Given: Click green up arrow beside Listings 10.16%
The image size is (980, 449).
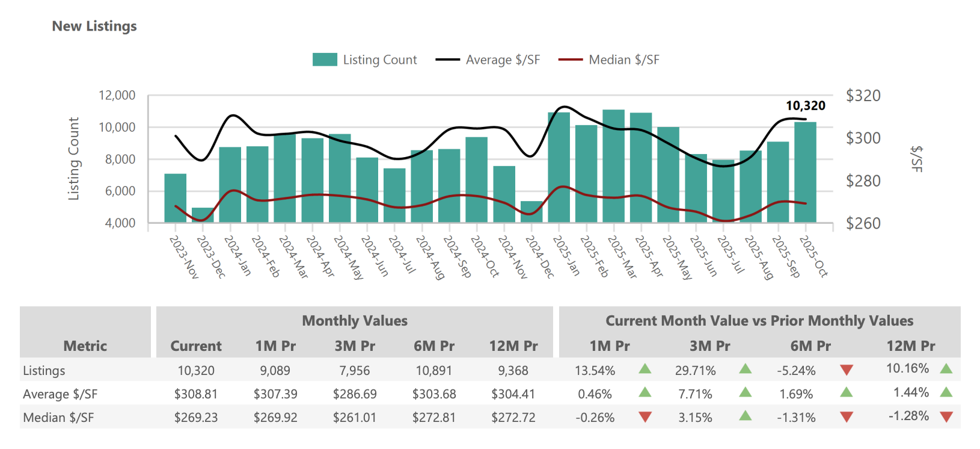Looking at the screenshot, I should click(946, 368).
